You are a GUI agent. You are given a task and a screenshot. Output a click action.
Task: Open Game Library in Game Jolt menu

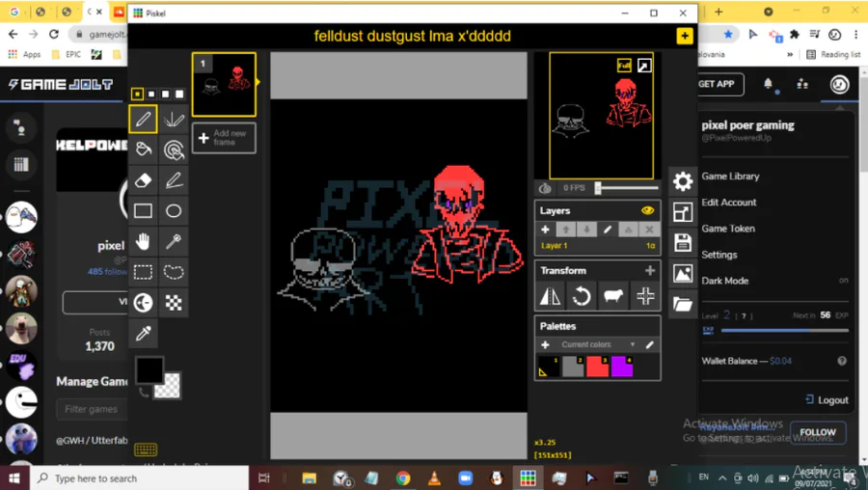click(x=730, y=177)
